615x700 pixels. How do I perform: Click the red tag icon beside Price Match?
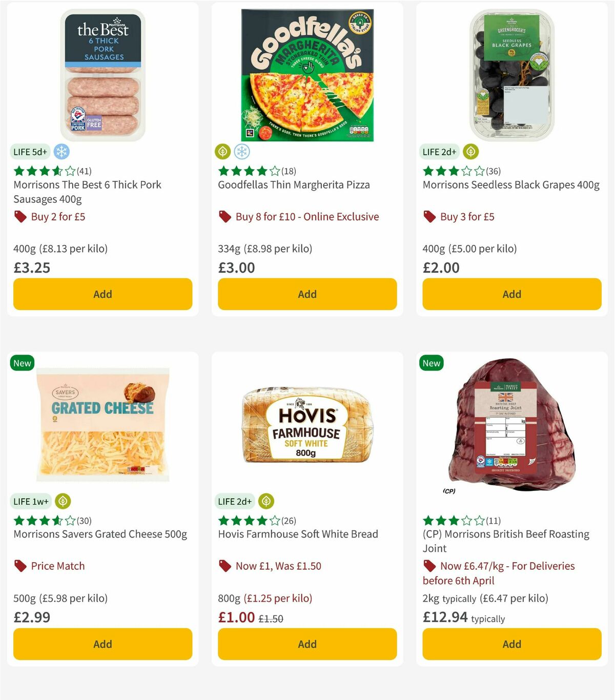pyautogui.click(x=20, y=566)
